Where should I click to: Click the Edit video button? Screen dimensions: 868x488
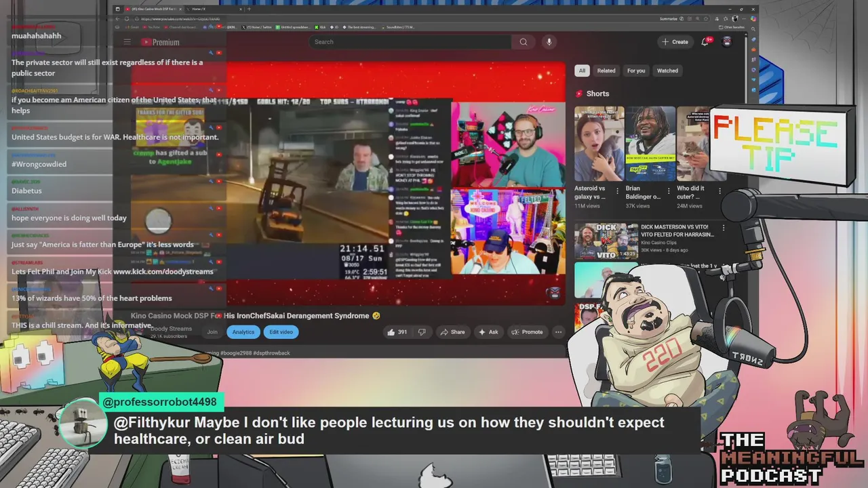(x=281, y=332)
